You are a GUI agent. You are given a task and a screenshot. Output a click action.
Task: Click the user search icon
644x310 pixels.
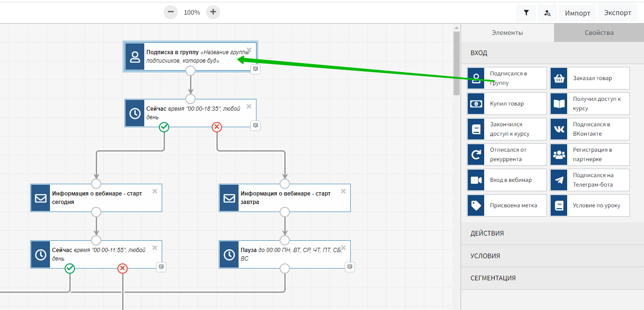[x=547, y=13]
